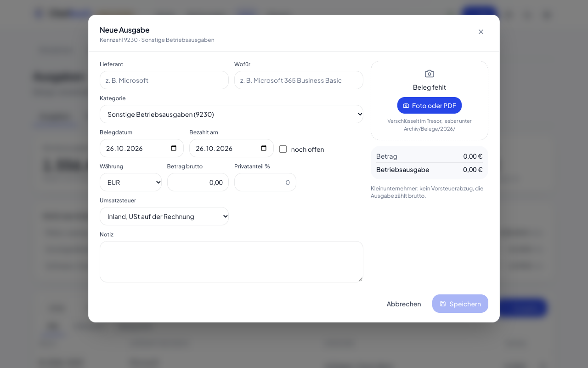
Task: Click the Neue Ausgabe heading
Action: click(124, 30)
